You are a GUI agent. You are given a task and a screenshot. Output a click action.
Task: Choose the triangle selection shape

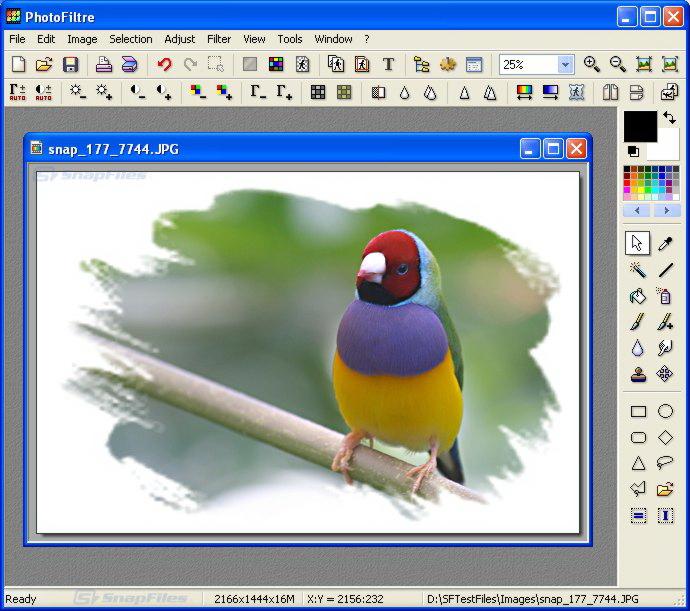(638, 463)
